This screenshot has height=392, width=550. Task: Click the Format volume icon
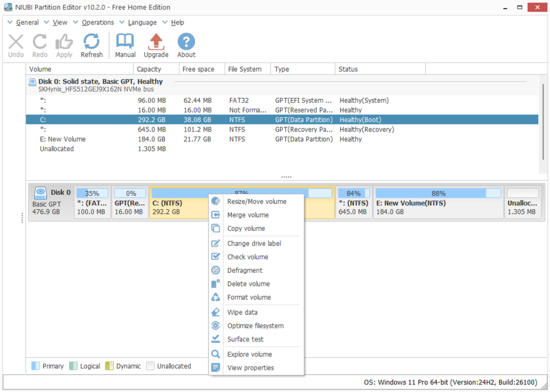[216, 297]
